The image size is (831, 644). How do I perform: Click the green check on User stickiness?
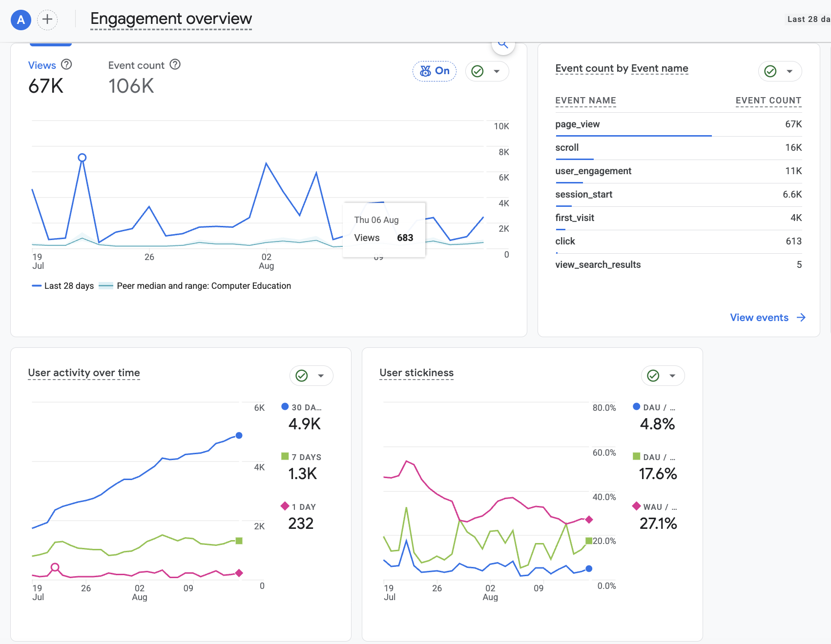(653, 376)
